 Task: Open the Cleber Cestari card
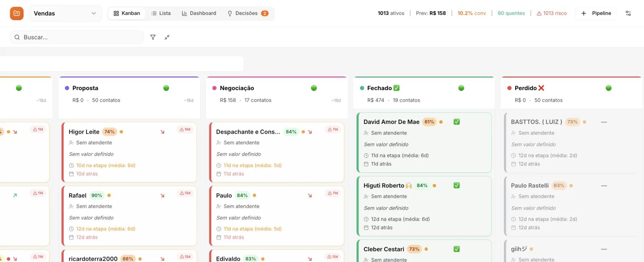[424, 251]
